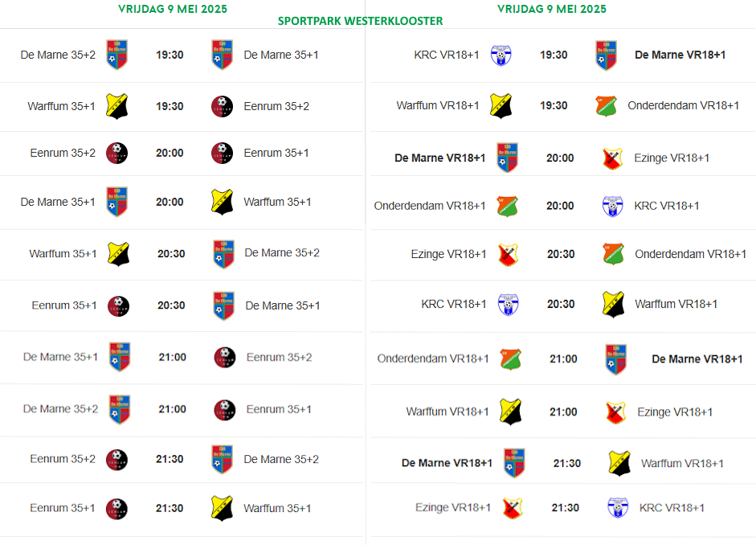The width and height of the screenshot is (756, 545).
Task: Click KRC logo in Ezinge–KRC 21:30 match
Action: click(x=618, y=508)
